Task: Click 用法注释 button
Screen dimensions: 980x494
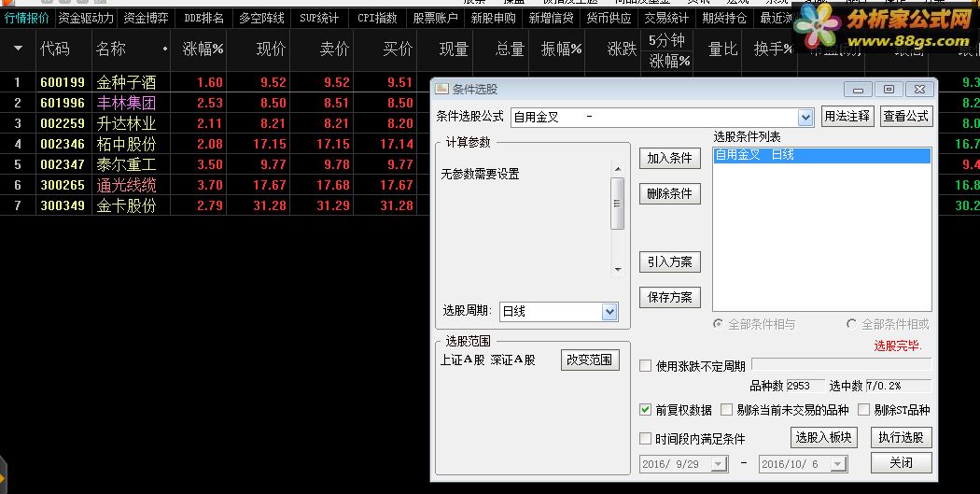Action: coord(847,116)
